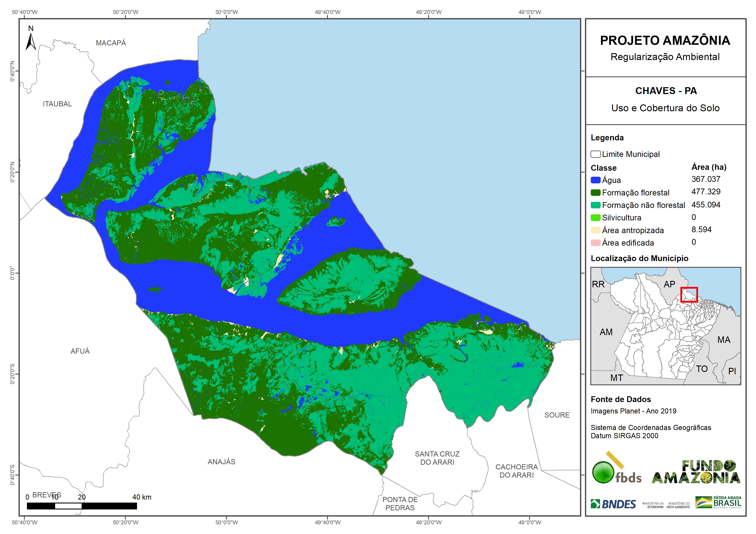The width and height of the screenshot is (756, 534).
Task: Click the Formação não florestal swatch
Action: (595, 205)
